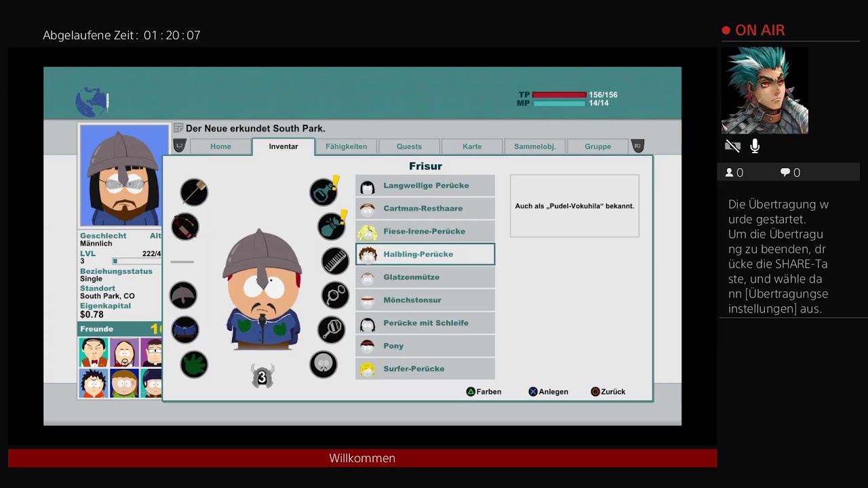Open the Quests tab
This screenshot has height=488, width=868.
pos(409,146)
